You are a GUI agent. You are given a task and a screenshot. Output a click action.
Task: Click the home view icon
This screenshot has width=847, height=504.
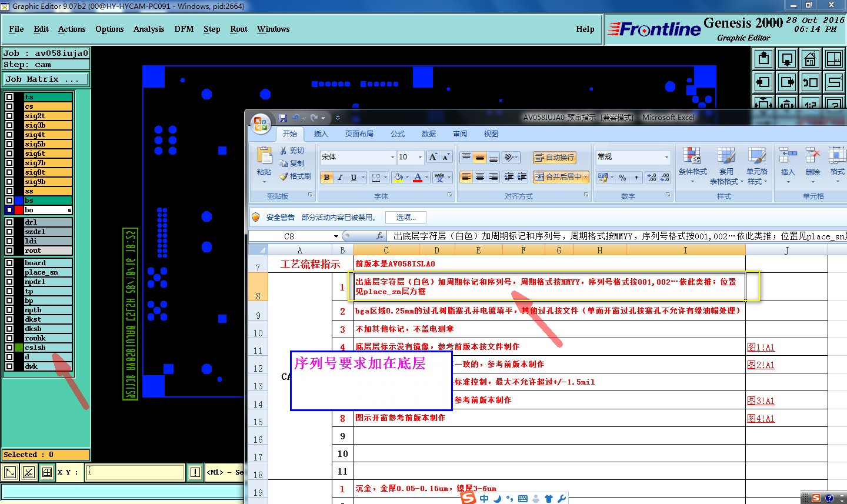pos(811,59)
